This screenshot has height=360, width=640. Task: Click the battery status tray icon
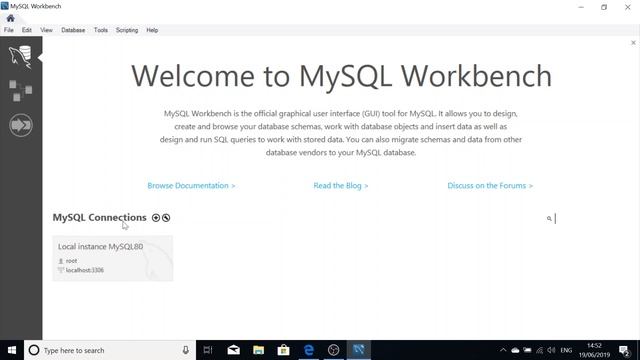click(x=527, y=350)
